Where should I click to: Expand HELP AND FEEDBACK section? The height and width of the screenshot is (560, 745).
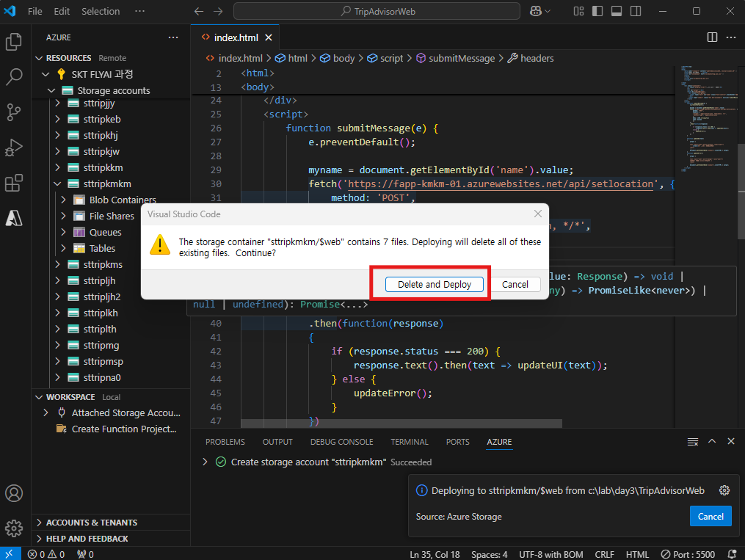[39, 539]
